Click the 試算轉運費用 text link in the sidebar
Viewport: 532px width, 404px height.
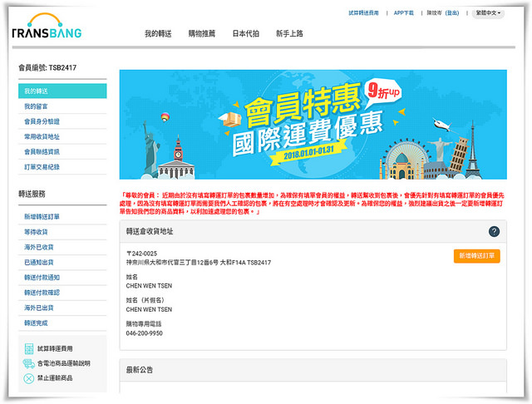pyautogui.click(x=55, y=348)
